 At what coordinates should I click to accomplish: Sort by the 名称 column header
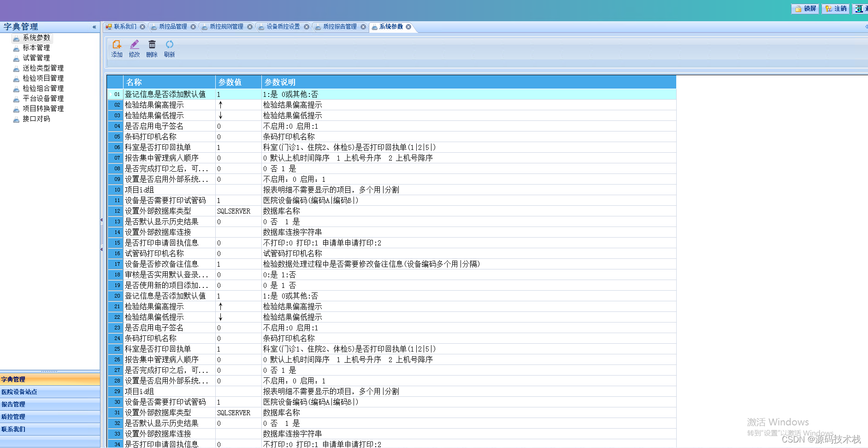tap(169, 82)
